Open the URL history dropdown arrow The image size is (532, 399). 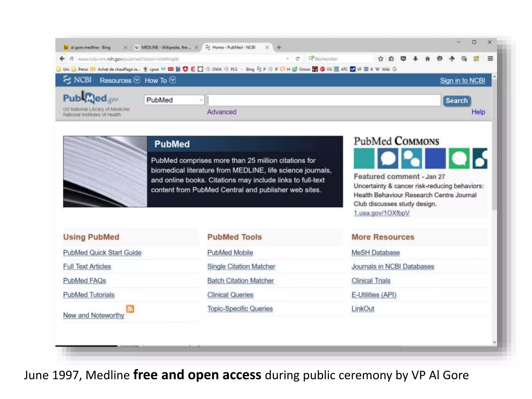point(288,59)
